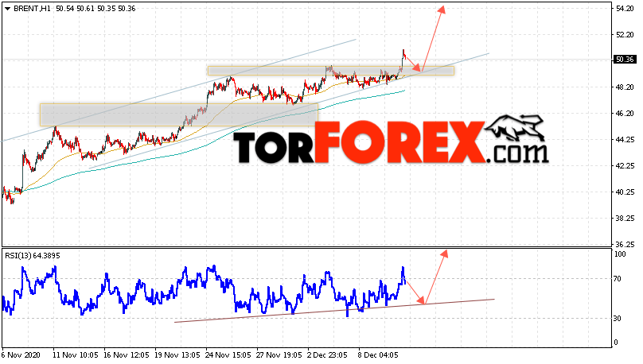Click the 38.25 price axis label
Screen dimensions: 643x364
[625, 219]
